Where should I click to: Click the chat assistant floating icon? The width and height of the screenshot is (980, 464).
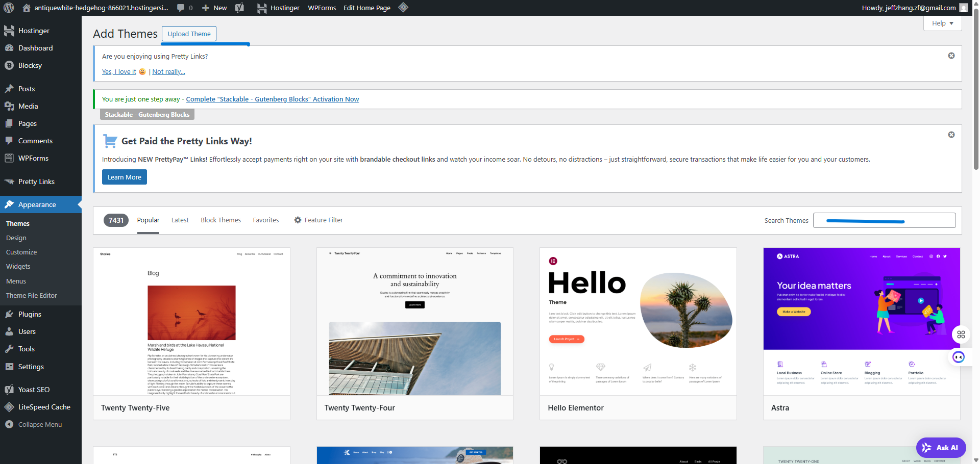(x=959, y=357)
